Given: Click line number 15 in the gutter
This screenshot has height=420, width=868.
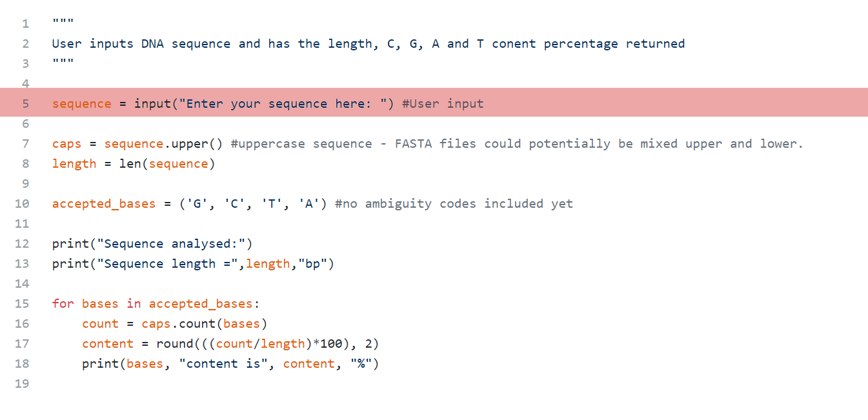Looking at the screenshot, I should point(21,304).
